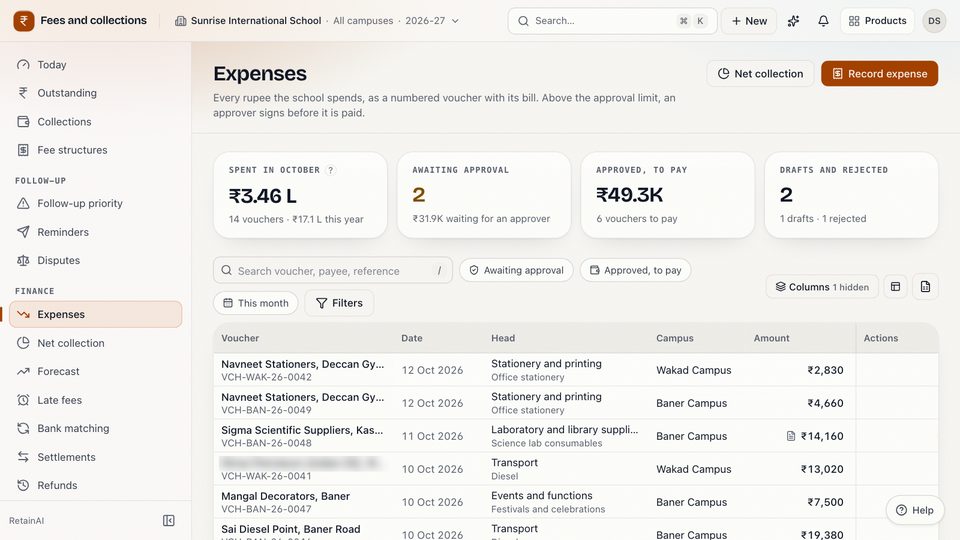
Task: Open Disputes in sidebar
Action: coord(96,260)
